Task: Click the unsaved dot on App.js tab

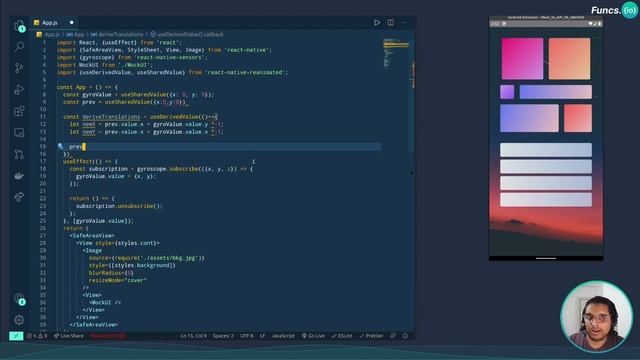Action: 71,22
